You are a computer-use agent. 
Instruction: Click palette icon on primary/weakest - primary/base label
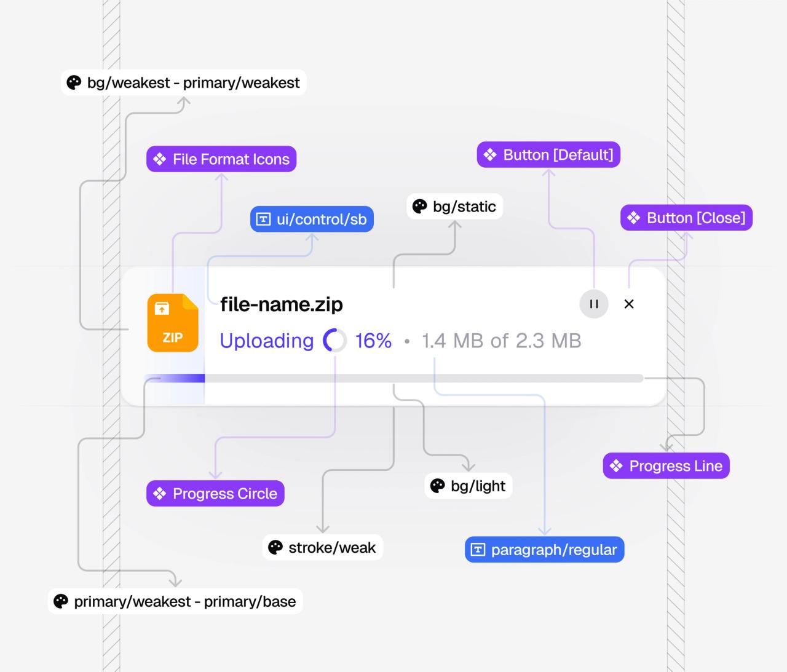[x=61, y=601]
